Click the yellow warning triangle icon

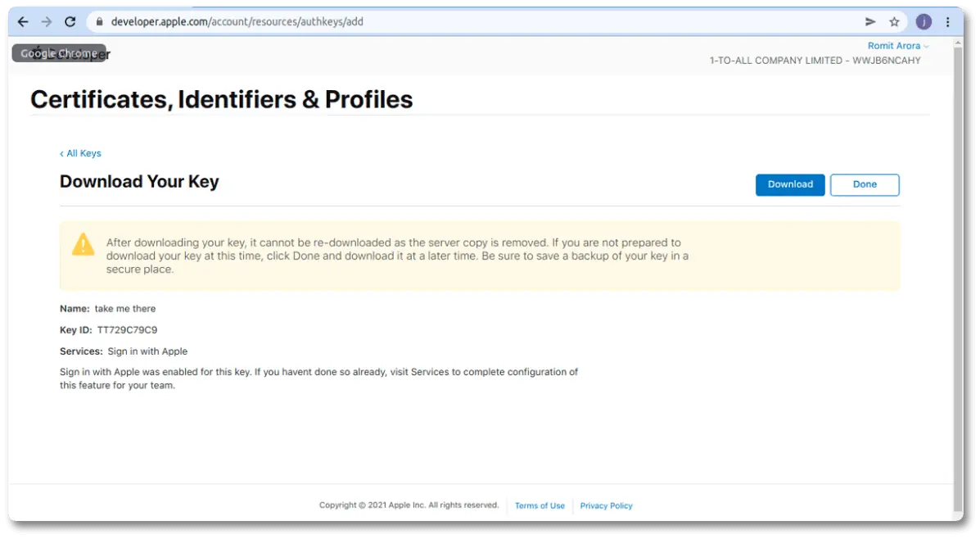84,244
